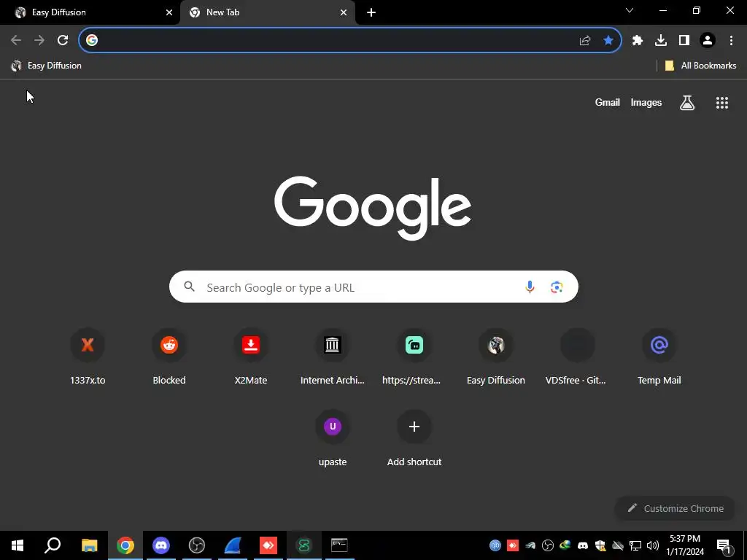The width and height of the screenshot is (747, 560).
Task: Open OBS Studio from the taskbar
Action: (x=197, y=545)
